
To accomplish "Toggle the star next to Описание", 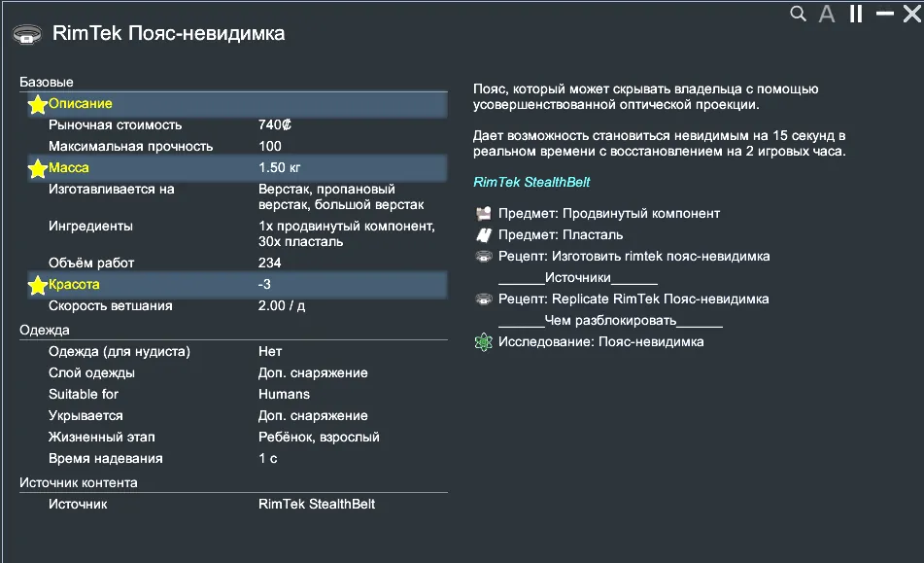I will point(37,105).
